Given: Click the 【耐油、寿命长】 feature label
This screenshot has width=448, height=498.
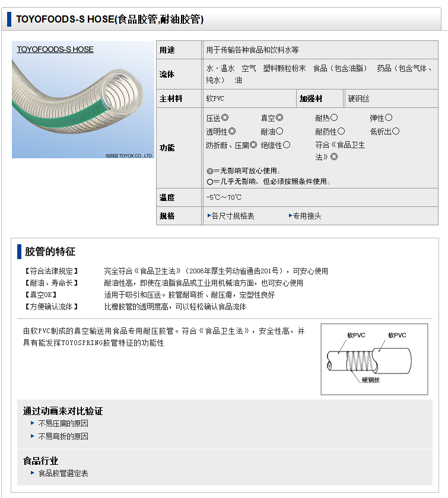Looking at the screenshot, I should pos(51,283).
